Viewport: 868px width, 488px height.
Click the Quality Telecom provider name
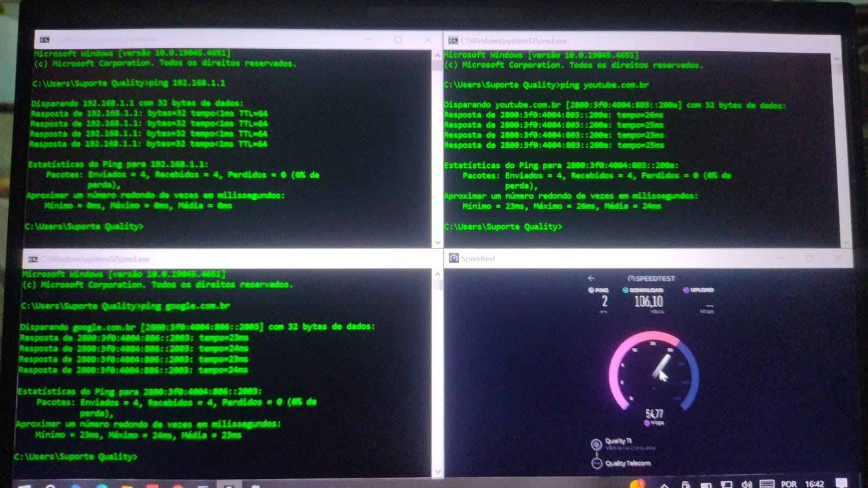coord(628,463)
